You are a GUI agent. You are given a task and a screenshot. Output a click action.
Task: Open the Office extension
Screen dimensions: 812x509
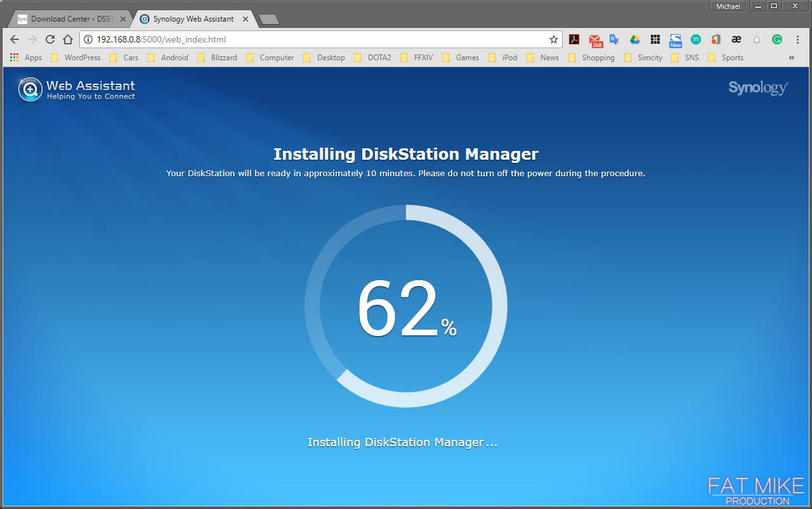pos(716,39)
